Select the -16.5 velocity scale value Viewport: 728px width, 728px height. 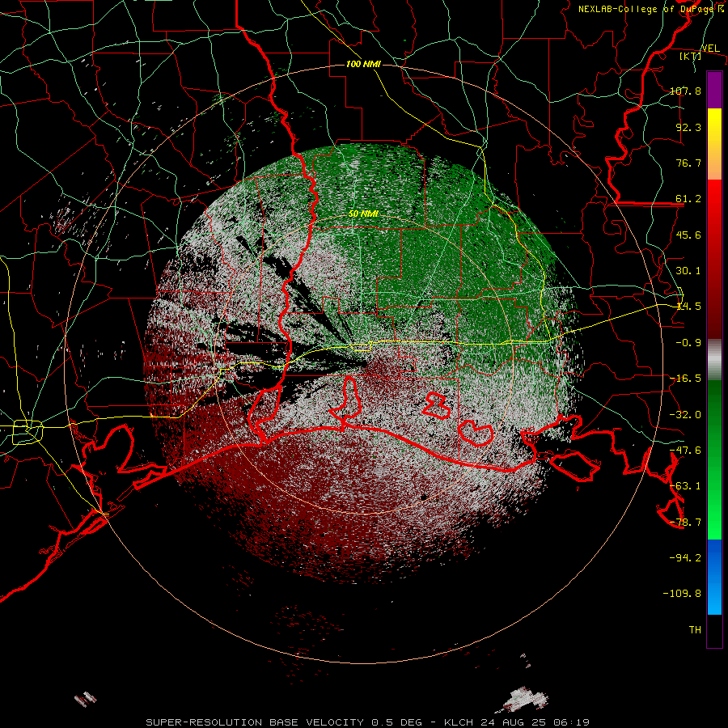[x=685, y=379]
